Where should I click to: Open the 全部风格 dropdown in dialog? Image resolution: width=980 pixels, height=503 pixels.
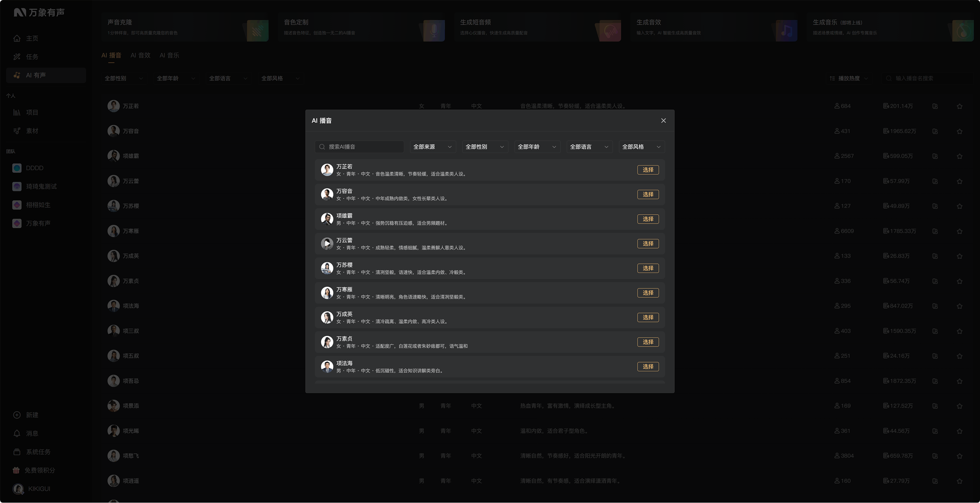[641, 147]
